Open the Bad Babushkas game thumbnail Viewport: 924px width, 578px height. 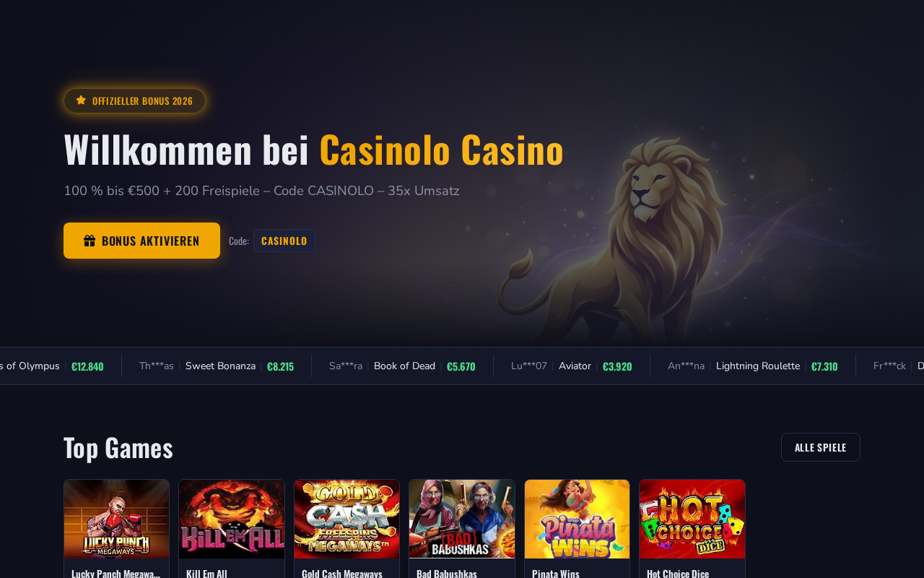coord(462,519)
